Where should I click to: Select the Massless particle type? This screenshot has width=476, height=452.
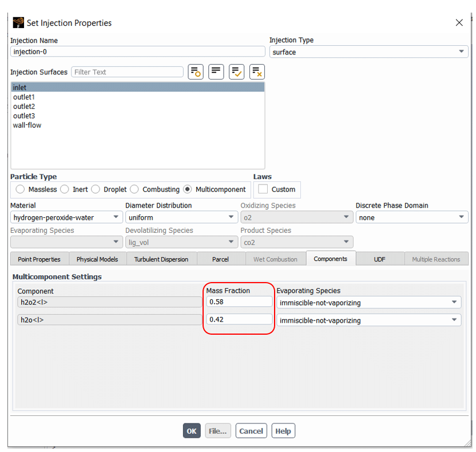tap(21, 189)
